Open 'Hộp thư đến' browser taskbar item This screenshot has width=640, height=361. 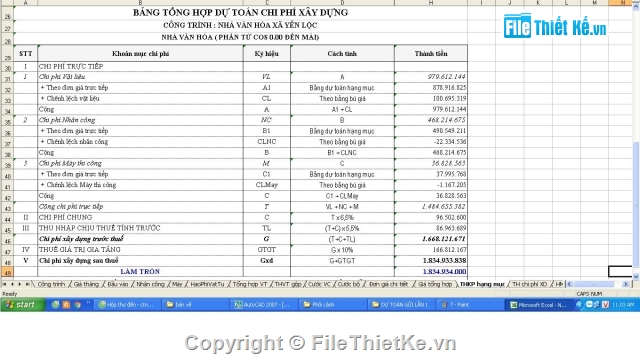pos(127,305)
